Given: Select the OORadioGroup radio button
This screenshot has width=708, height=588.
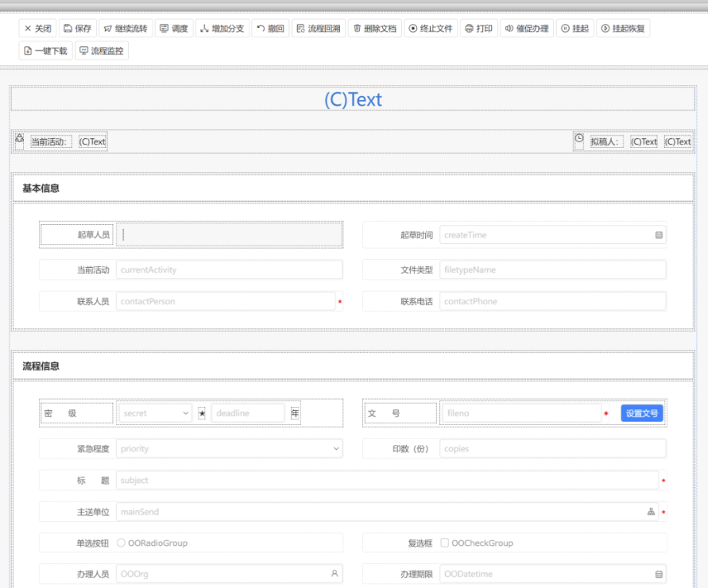Looking at the screenshot, I should point(122,544).
